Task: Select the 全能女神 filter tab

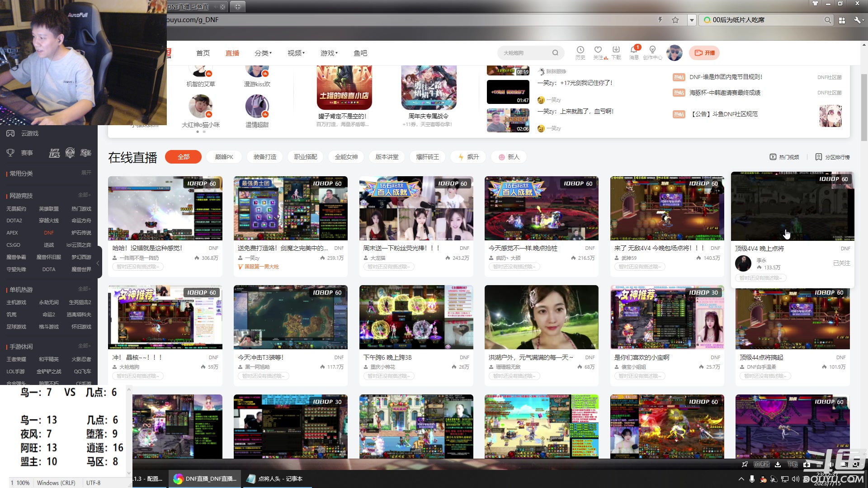Action: pos(346,157)
